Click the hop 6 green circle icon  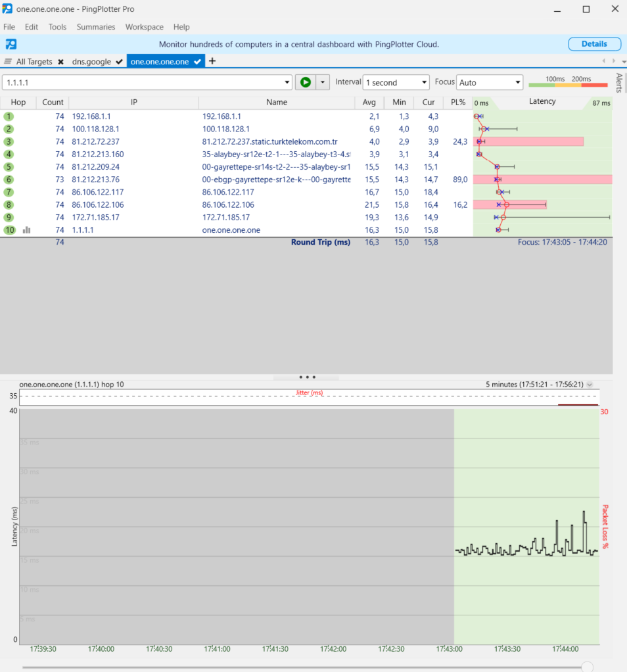coord(9,180)
